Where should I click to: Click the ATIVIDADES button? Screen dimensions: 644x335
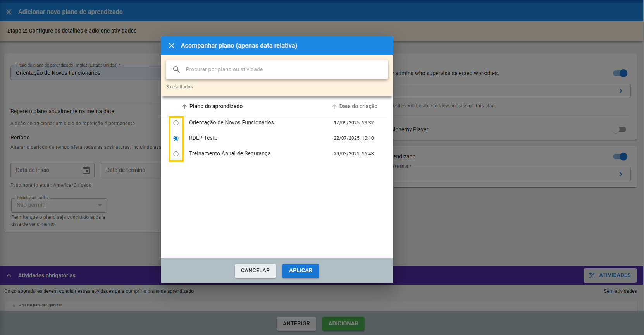[610, 275]
